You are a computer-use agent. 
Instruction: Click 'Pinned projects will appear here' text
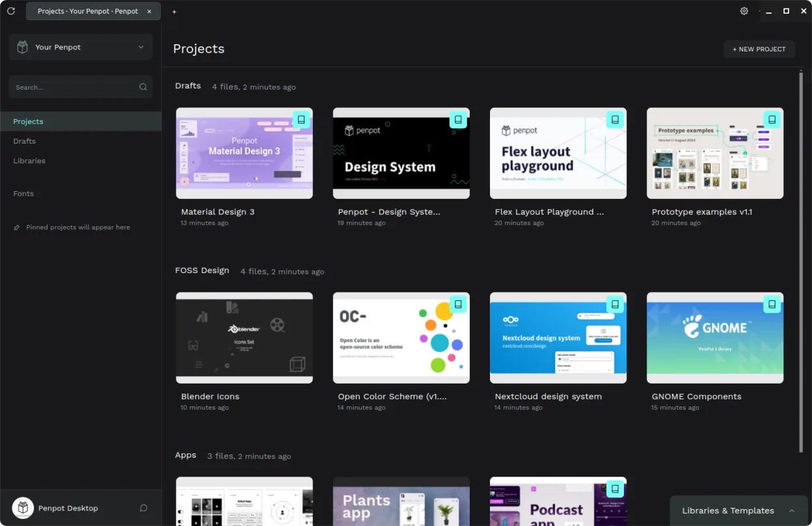[78, 228]
